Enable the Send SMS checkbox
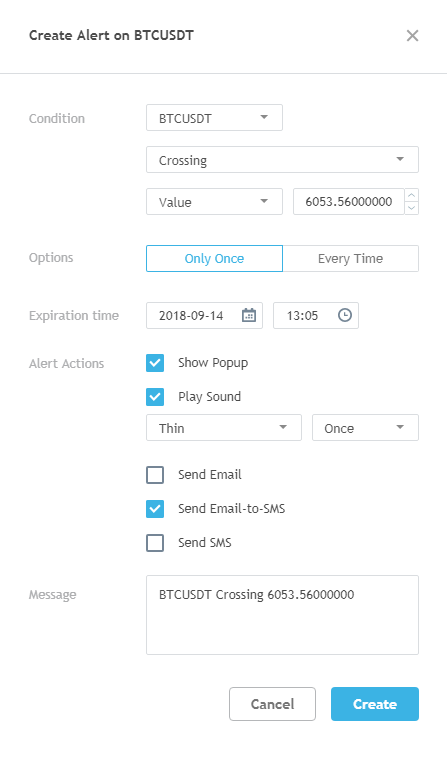The height and width of the screenshot is (759, 447). coord(155,543)
